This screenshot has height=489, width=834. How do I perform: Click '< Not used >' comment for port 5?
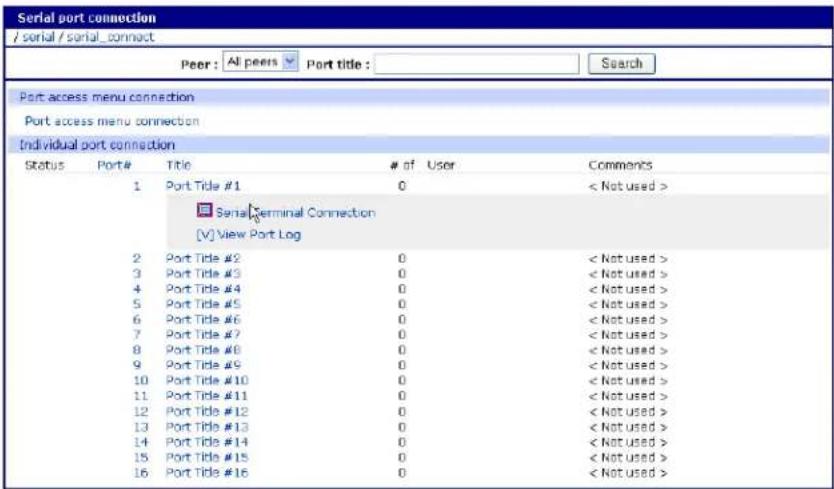[628, 304]
